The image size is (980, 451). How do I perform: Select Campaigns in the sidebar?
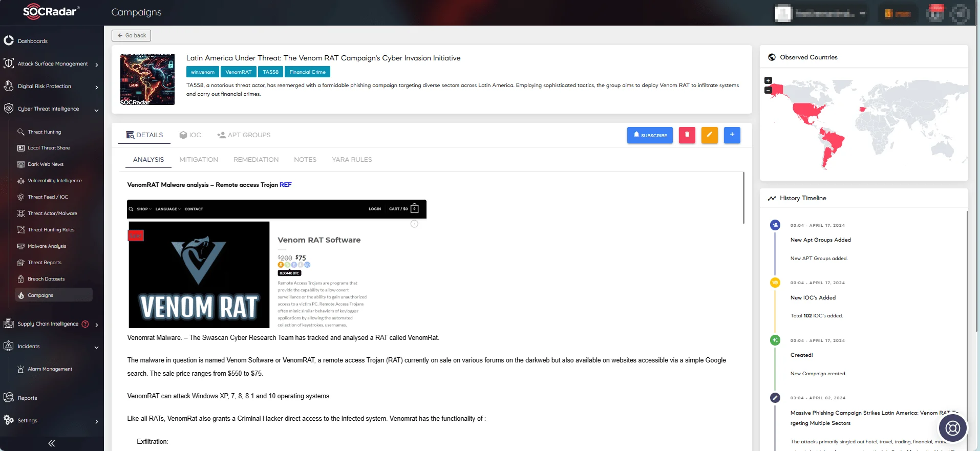click(x=54, y=295)
